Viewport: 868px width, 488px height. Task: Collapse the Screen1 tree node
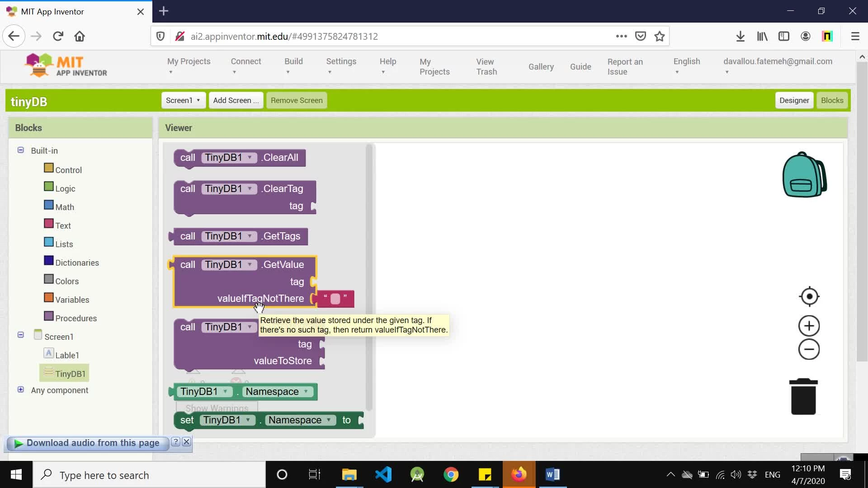tap(20, 335)
